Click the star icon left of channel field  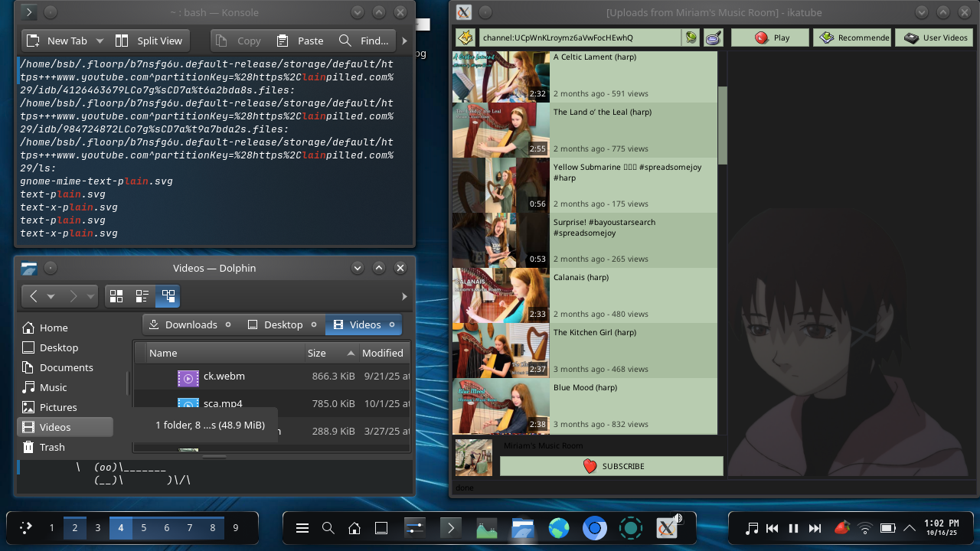(x=465, y=37)
